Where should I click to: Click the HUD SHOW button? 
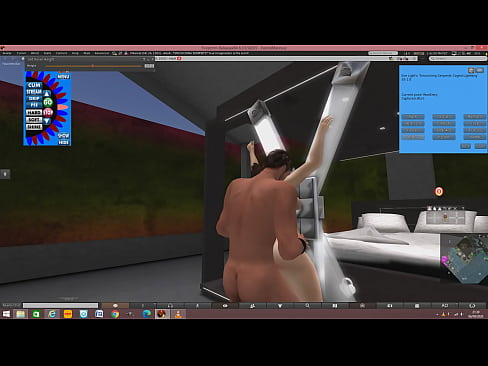(63, 136)
